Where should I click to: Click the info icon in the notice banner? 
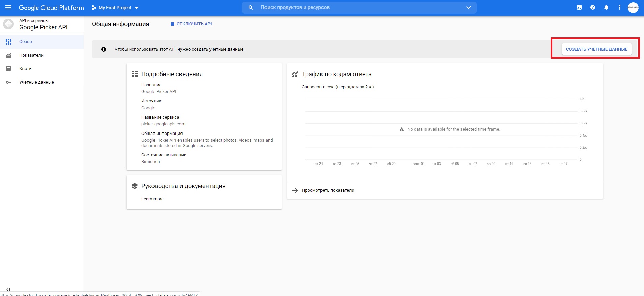[x=104, y=49]
